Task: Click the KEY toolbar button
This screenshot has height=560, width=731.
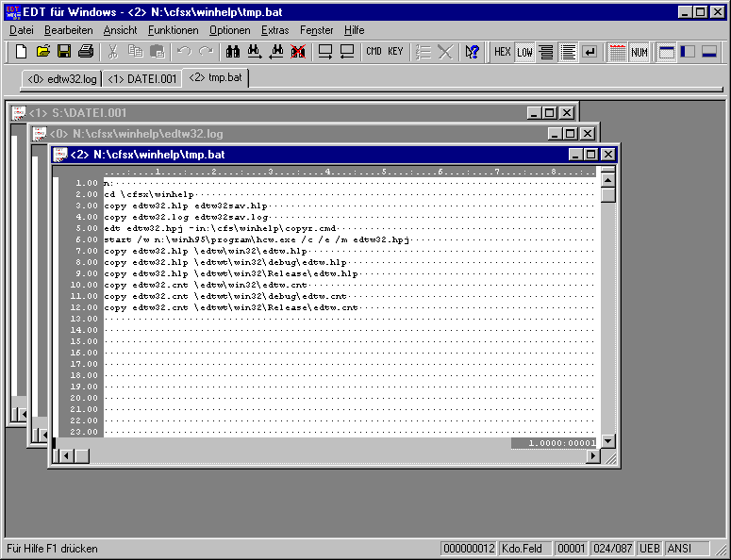Action: point(395,52)
